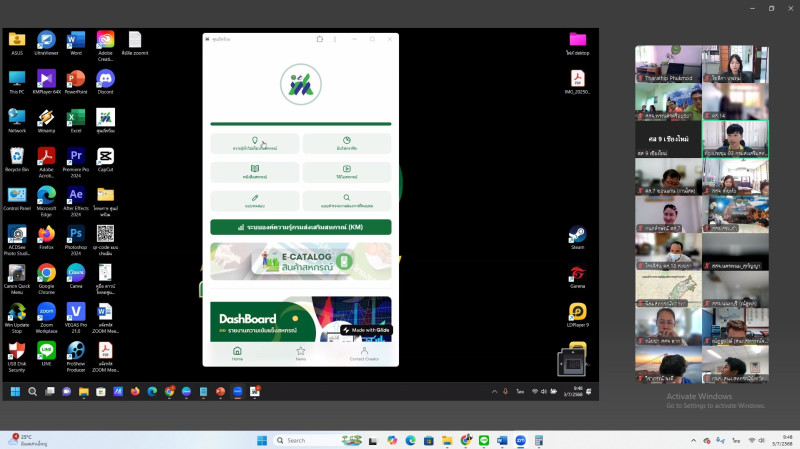Expand the shared screen tray overflow chevron
The height and width of the screenshot is (449, 800).
[494, 391]
